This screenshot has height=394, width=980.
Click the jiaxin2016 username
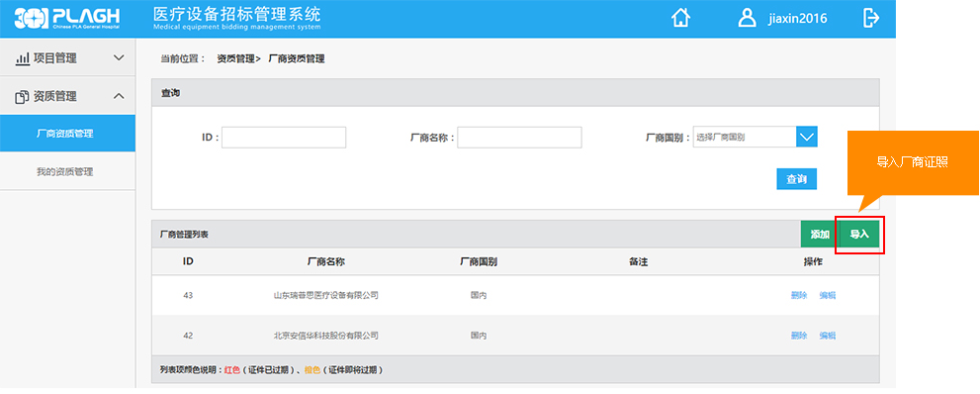tap(797, 19)
